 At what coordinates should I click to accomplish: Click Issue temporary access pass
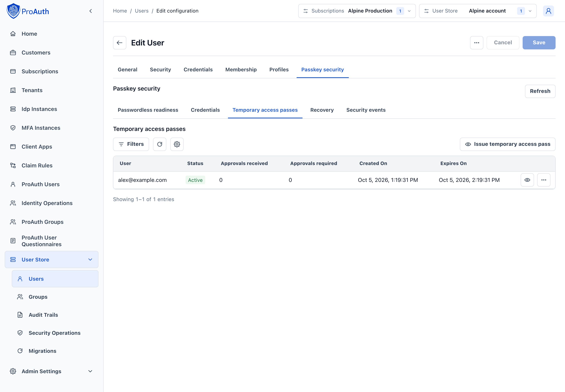[x=508, y=144]
